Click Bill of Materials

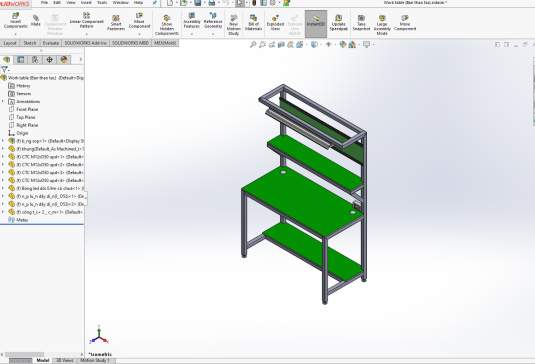point(254,23)
